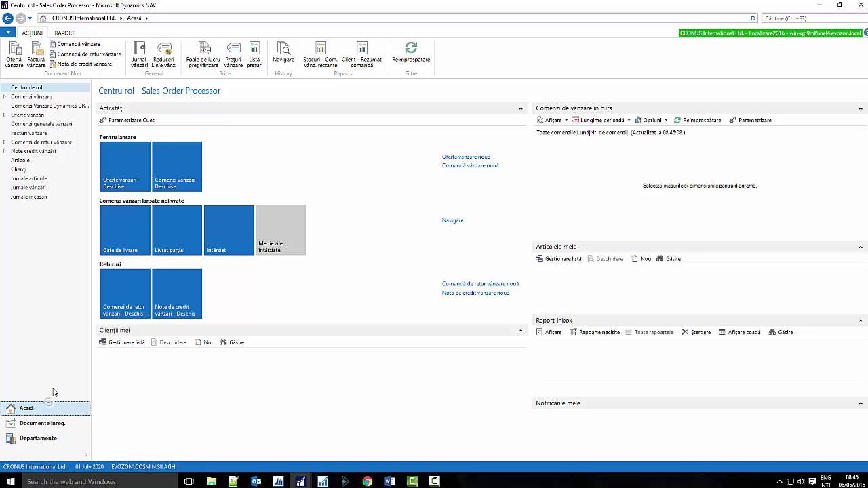Expand the Note credit vânzări tree node
The image size is (868, 488).
tap(5, 151)
